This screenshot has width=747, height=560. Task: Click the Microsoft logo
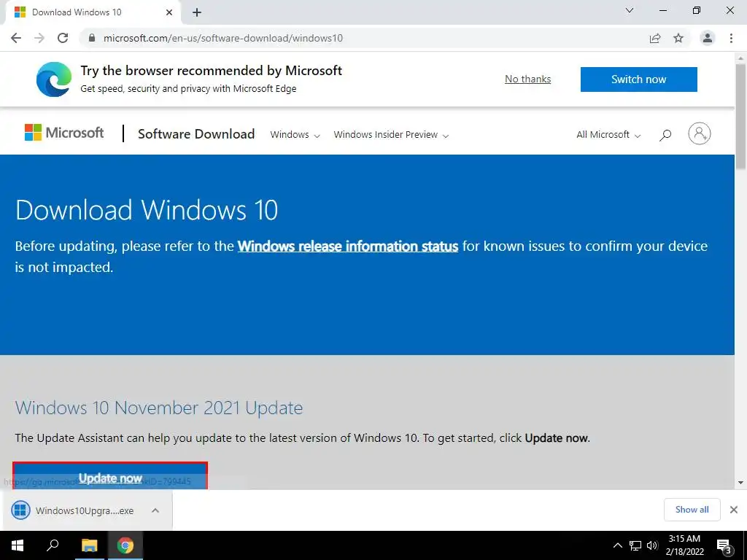point(64,133)
